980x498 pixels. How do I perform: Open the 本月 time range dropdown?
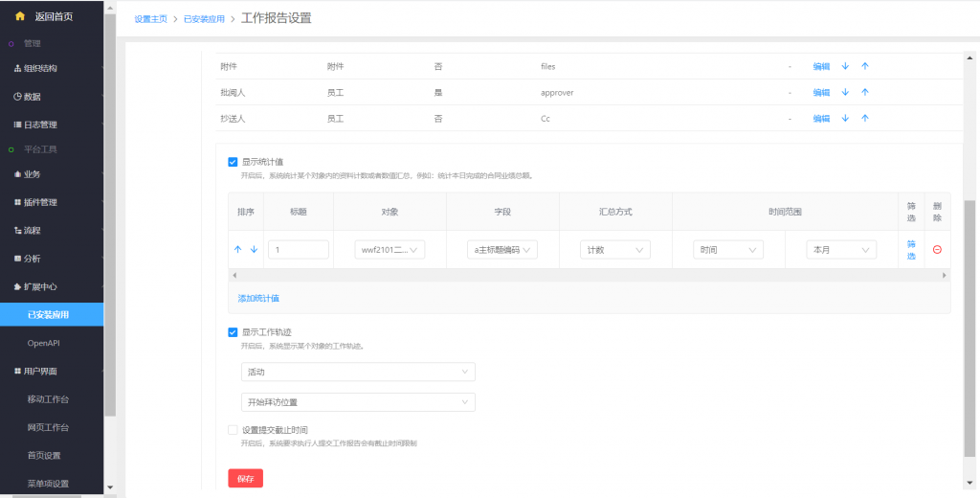tap(840, 249)
